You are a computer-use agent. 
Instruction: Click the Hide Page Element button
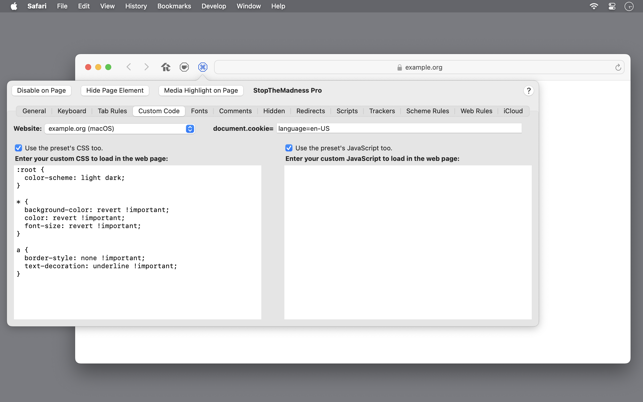[115, 90]
